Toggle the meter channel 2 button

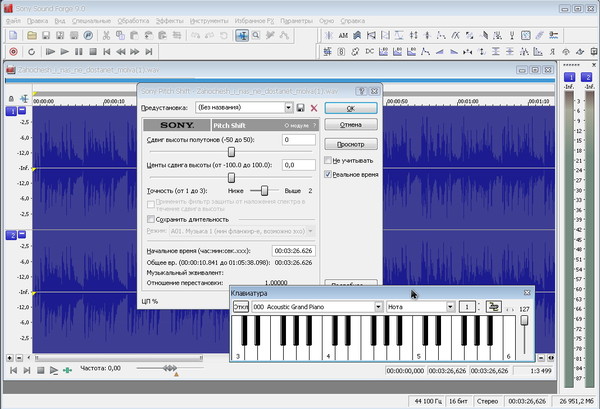[x=586, y=77]
